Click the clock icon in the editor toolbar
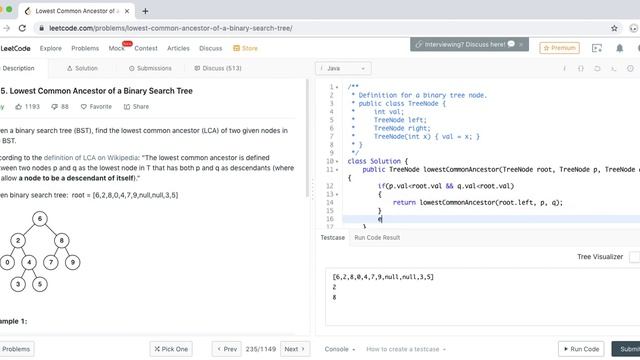 (630, 69)
